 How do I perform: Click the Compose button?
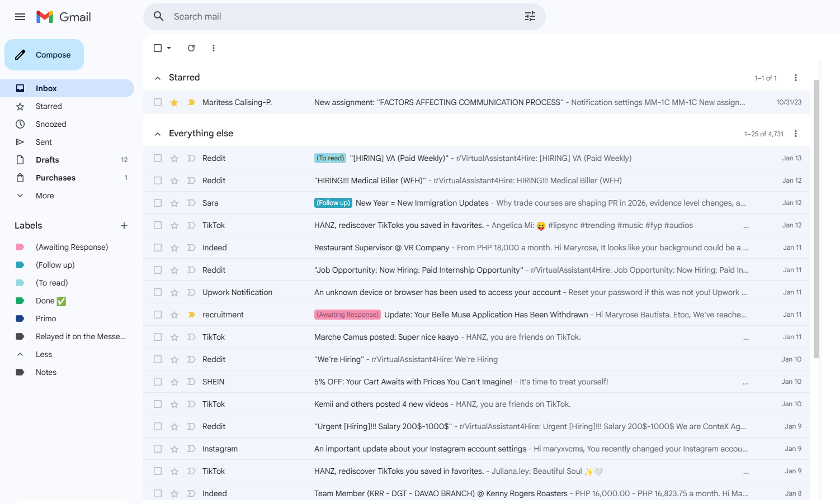(x=45, y=55)
